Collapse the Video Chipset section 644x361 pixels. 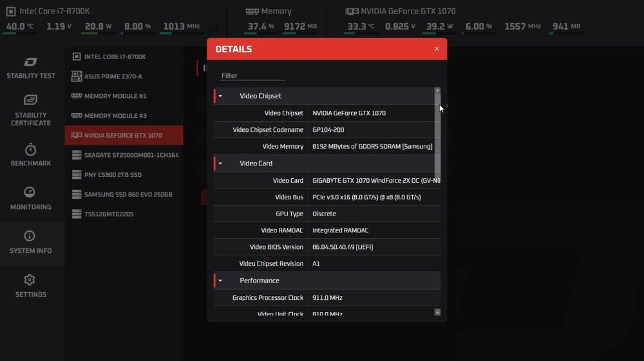pos(220,96)
